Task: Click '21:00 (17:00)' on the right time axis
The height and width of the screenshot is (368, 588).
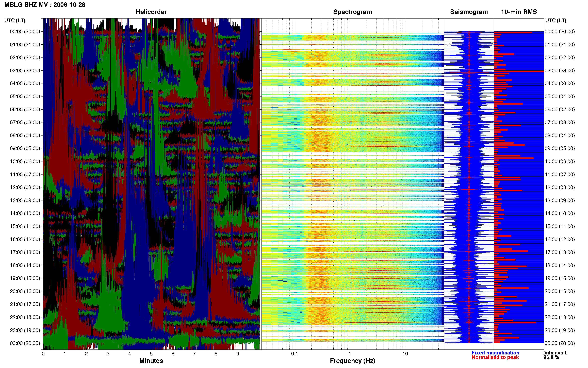Action: click(560, 304)
